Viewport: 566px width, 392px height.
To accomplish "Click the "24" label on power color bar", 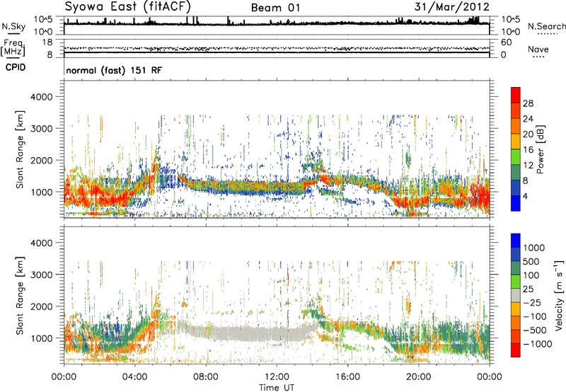I will coord(528,119).
